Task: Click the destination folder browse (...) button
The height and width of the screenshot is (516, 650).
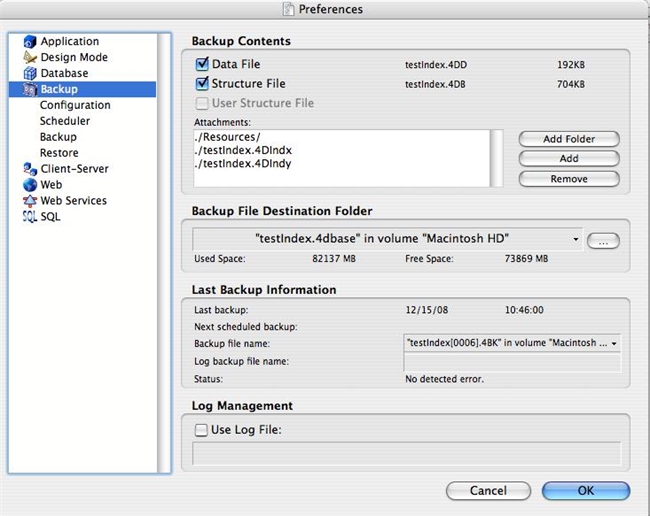Action: tap(605, 240)
